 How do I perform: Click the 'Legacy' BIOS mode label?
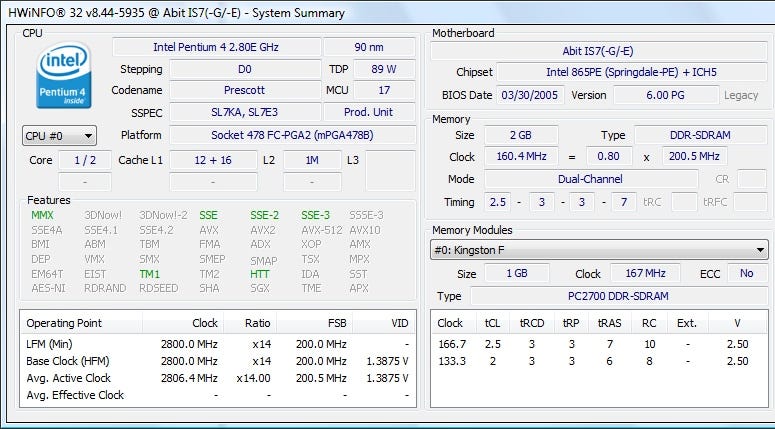click(x=741, y=95)
